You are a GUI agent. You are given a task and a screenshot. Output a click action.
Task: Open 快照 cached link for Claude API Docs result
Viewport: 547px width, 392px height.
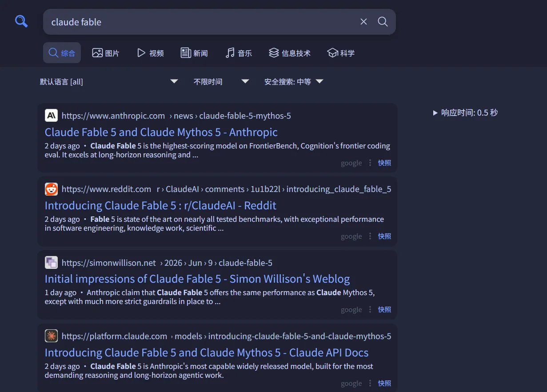384,383
